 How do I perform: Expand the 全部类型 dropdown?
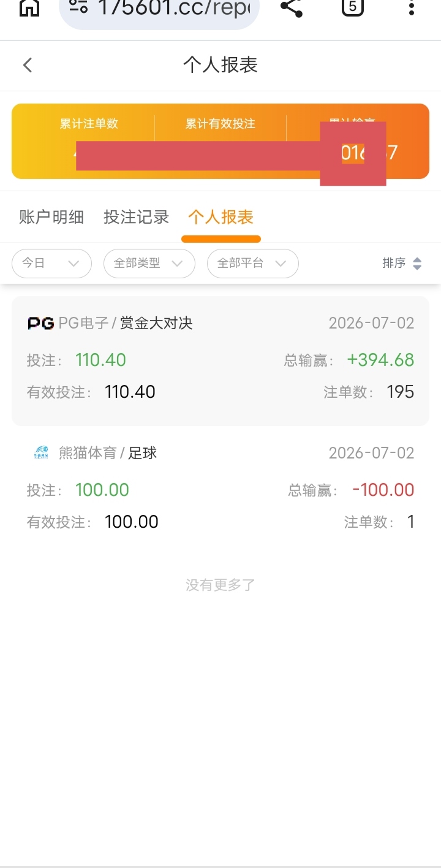click(x=149, y=263)
